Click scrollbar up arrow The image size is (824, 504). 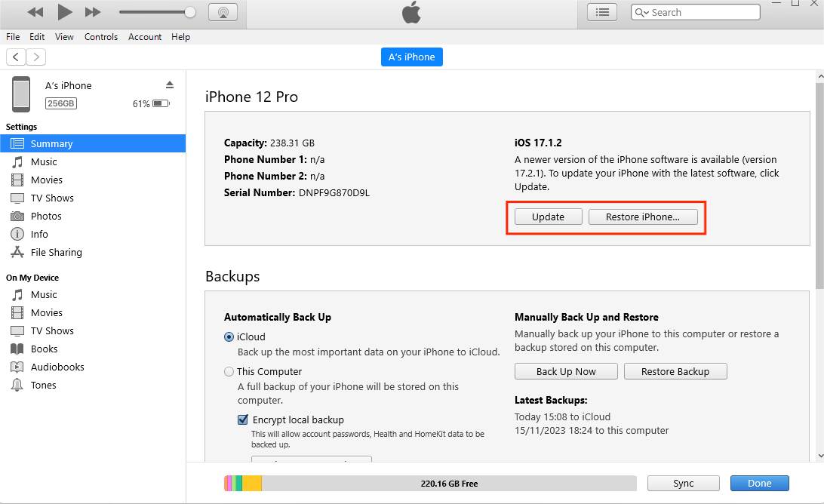coord(819,76)
